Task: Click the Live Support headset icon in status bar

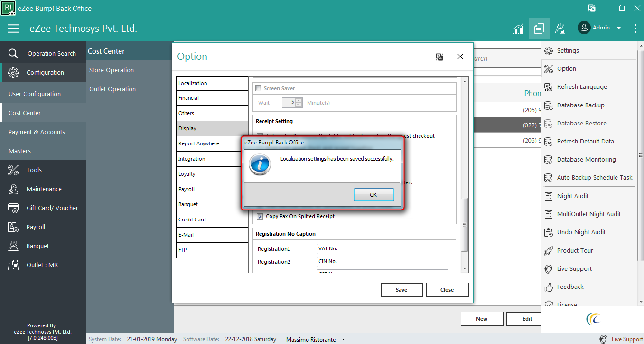Action: coord(604,339)
